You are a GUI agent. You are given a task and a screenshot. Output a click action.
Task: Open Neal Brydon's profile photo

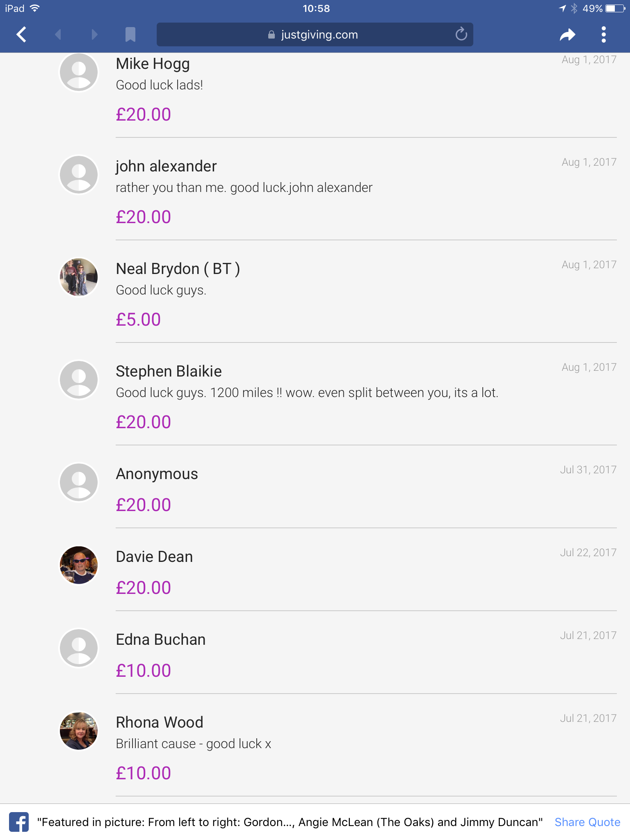tap(79, 277)
